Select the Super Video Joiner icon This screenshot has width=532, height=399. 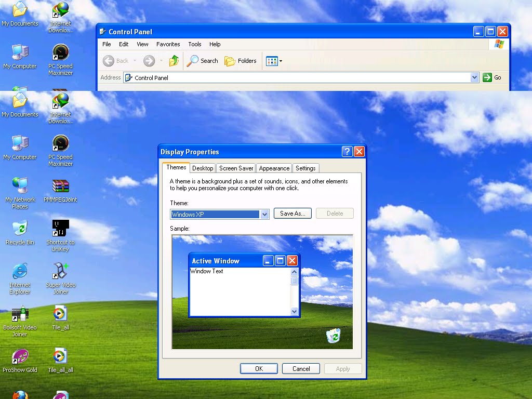[x=60, y=278]
